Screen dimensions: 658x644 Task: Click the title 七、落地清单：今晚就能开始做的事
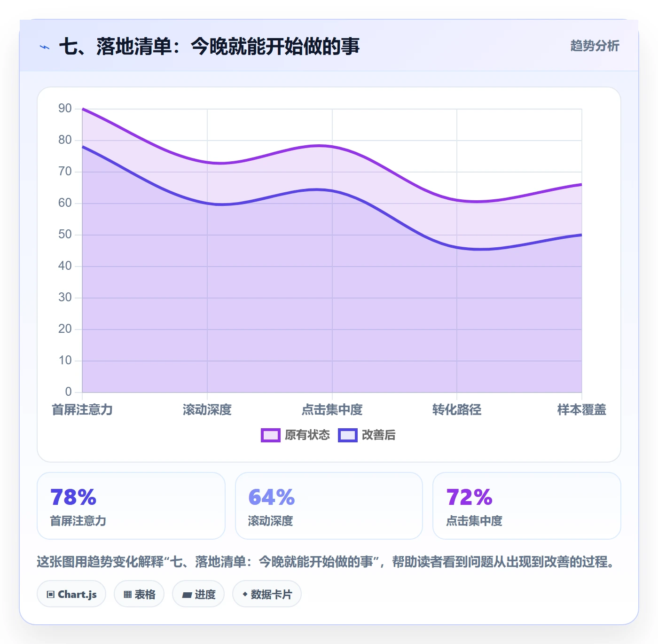pos(209,47)
